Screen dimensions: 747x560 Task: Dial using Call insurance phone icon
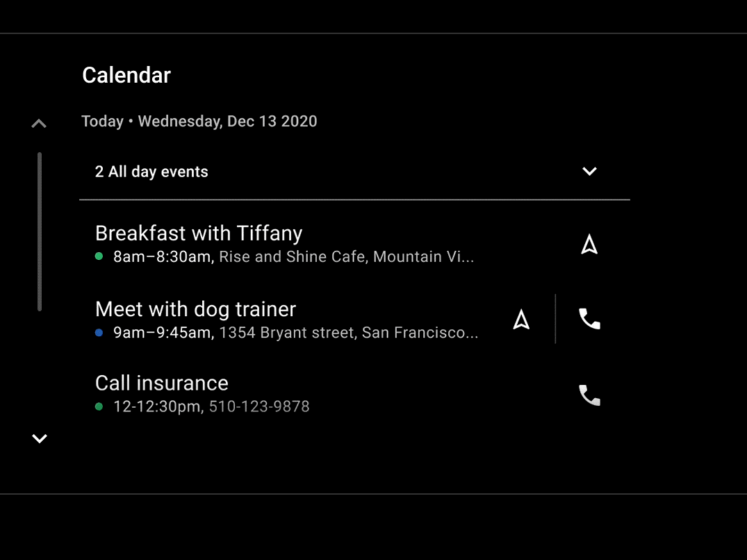coord(589,395)
